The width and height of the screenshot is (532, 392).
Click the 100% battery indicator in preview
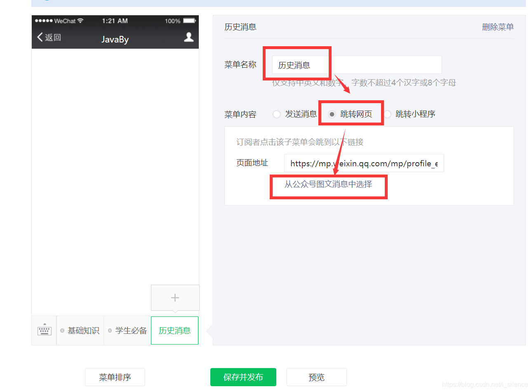tap(180, 21)
